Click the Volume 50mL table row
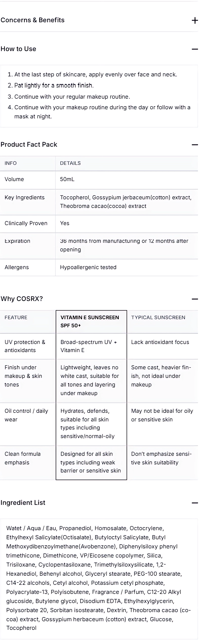 (x=99, y=180)
